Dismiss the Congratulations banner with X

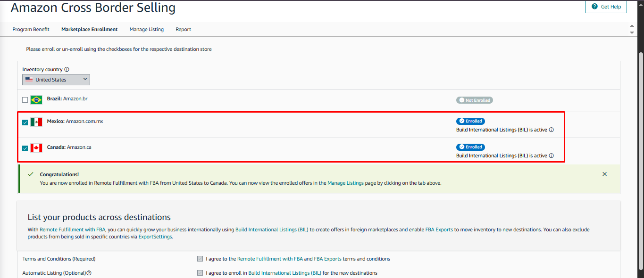[x=604, y=174]
